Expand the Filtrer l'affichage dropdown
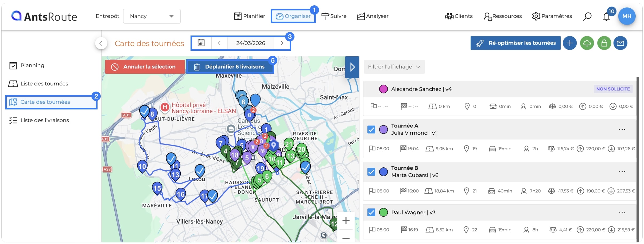Screen dimensions: 644x244 pyautogui.click(x=394, y=67)
